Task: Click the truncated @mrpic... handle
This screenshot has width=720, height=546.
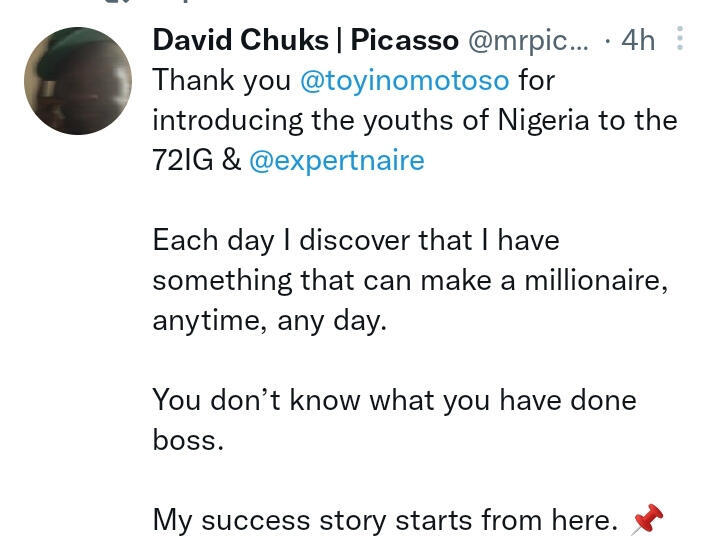Action: pos(528,40)
